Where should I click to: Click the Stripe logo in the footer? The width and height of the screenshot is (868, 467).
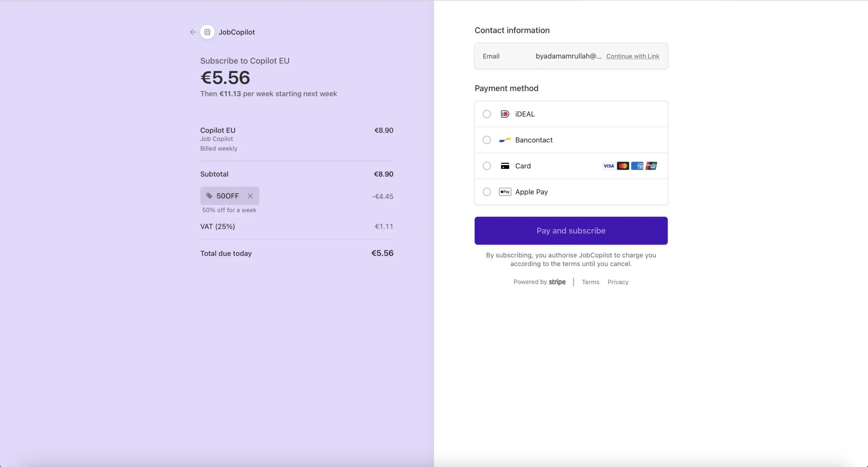(557, 282)
